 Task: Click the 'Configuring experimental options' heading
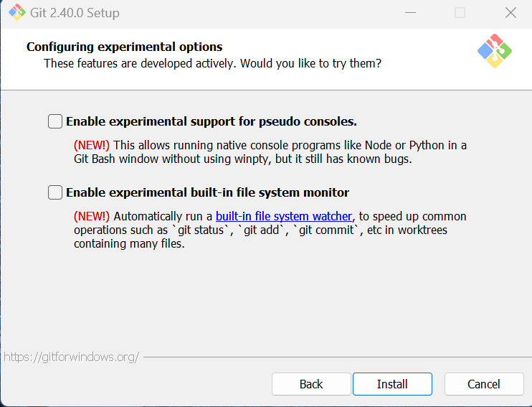[x=125, y=47]
